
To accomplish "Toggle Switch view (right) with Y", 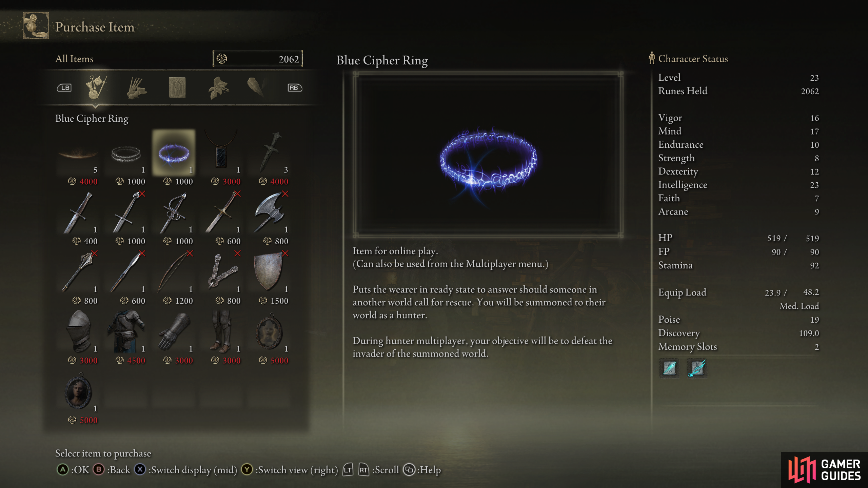I will [x=289, y=470].
